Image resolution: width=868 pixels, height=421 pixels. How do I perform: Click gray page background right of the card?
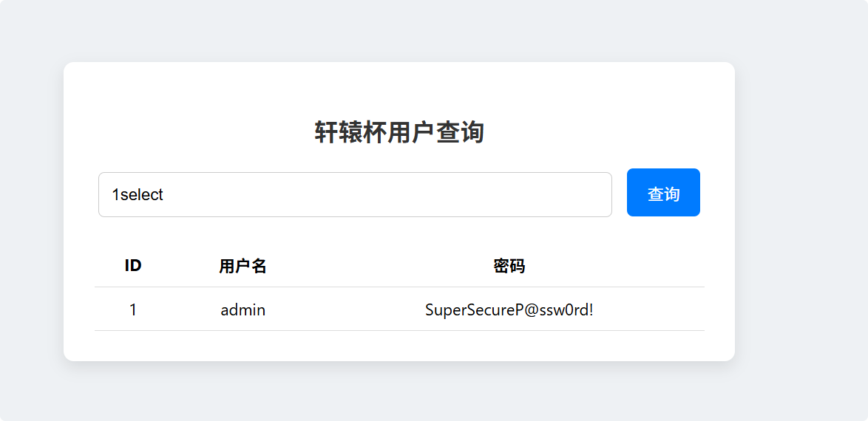[800, 210]
